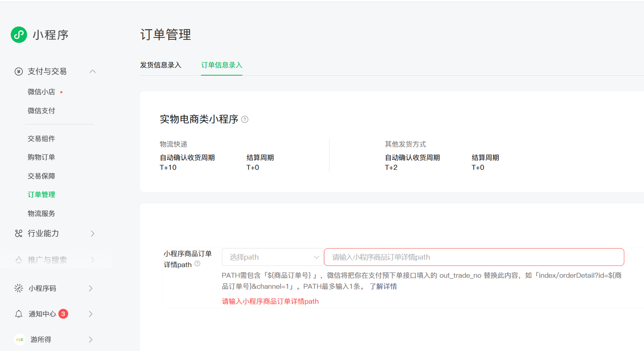Click the 行业能力 sidebar icon

(19, 234)
